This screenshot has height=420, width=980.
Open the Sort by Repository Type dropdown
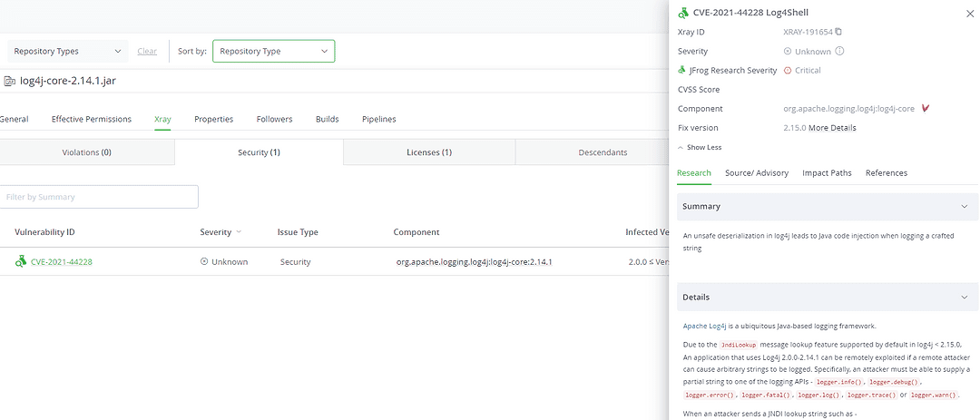coord(273,52)
